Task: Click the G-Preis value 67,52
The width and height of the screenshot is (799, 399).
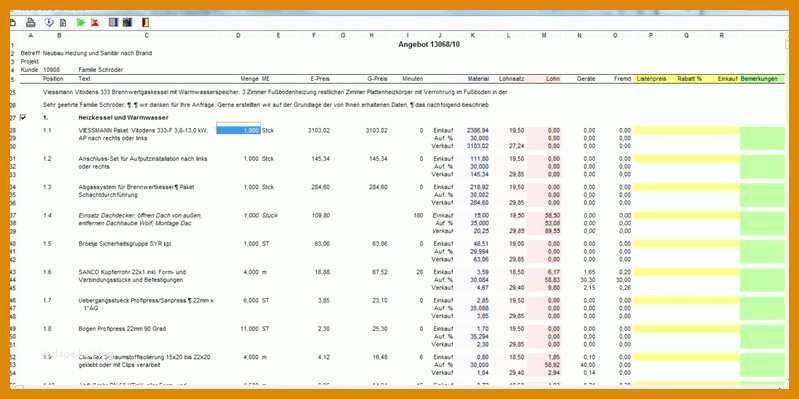Action: click(380, 272)
